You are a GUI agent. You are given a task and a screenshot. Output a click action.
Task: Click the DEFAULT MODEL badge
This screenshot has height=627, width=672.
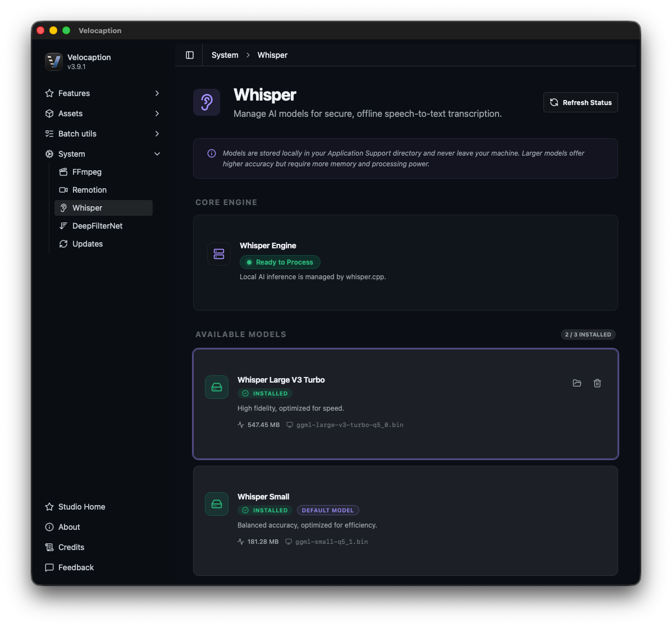328,510
